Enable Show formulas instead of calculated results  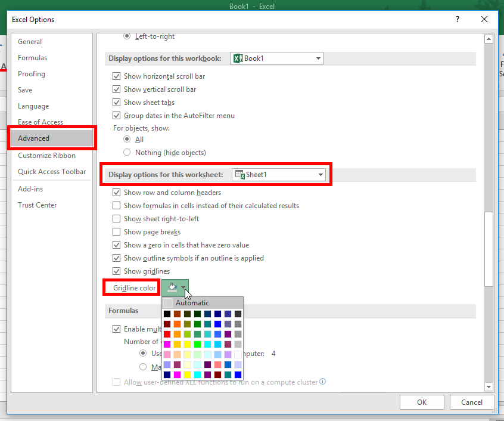point(116,205)
